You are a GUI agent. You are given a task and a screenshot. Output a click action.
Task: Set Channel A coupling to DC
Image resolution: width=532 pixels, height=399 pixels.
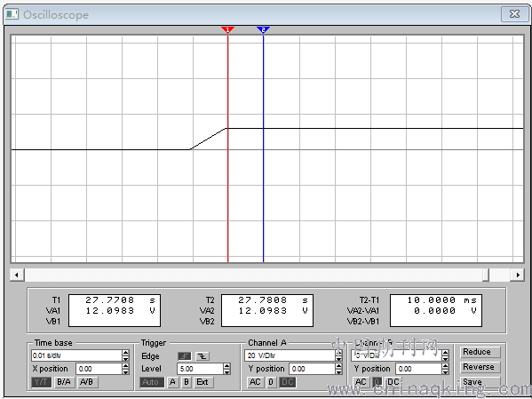click(x=288, y=382)
